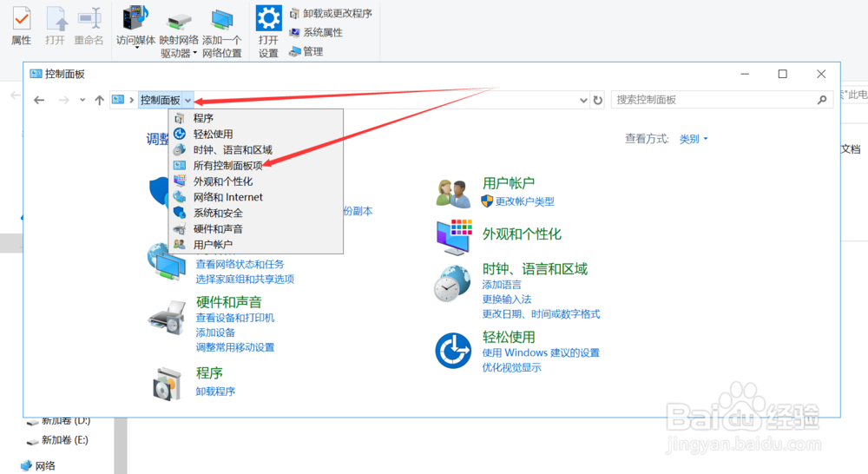The image size is (868, 474).
Task: Click the 查看网络状态和任务 link
Action: tap(240, 264)
